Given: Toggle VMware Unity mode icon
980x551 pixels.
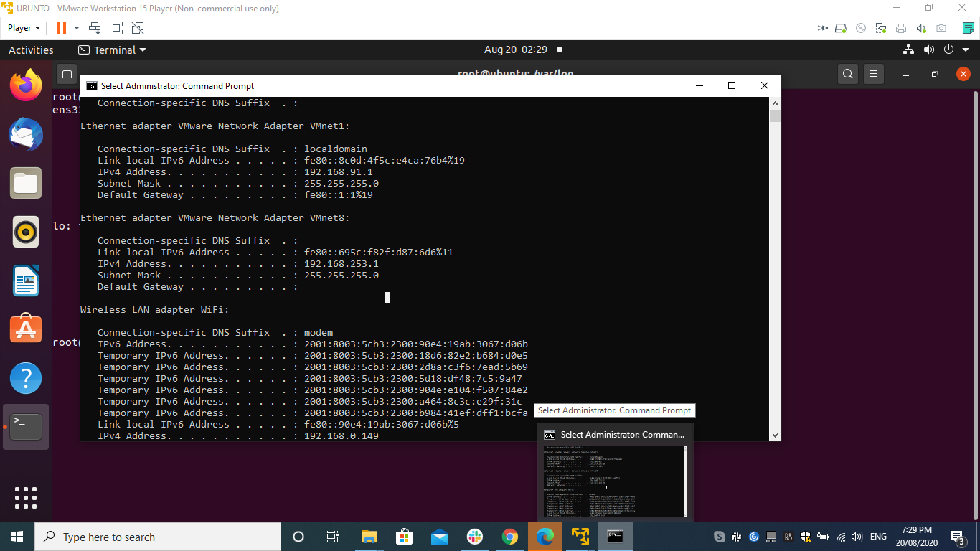Looking at the screenshot, I should click(138, 28).
